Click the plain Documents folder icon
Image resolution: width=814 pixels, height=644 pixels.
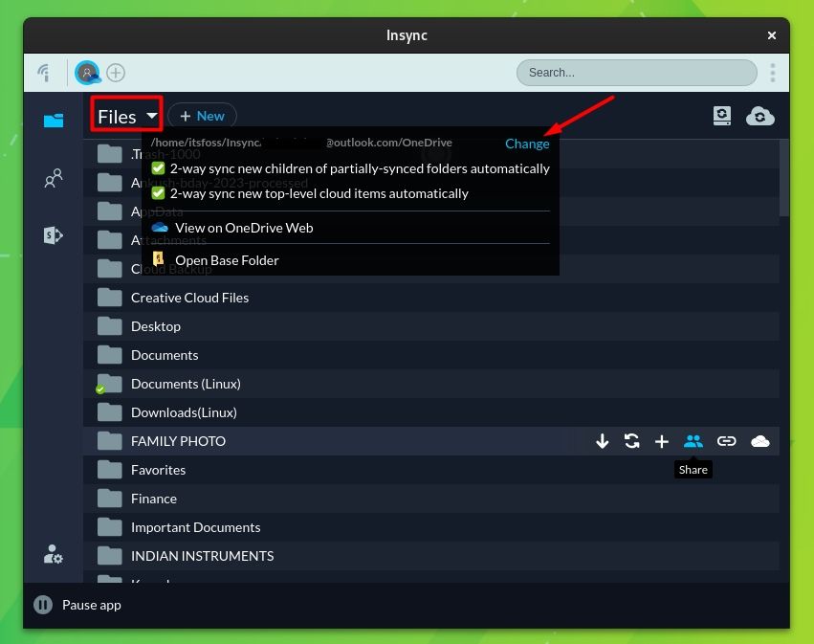(x=110, y=355)
